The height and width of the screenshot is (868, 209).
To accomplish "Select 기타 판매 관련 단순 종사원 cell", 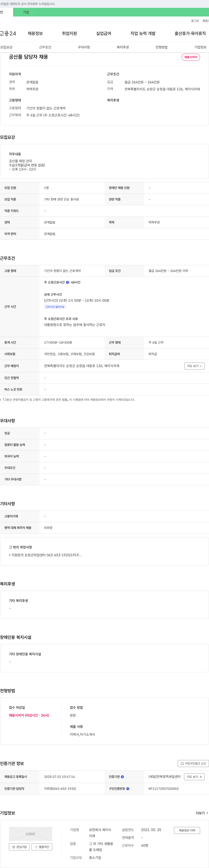I will (61, 199).
